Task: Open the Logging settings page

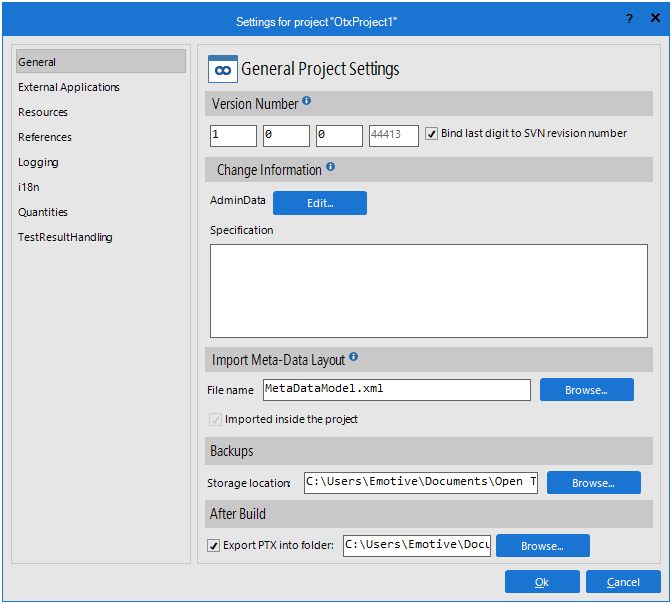Action: click(x=38, y=162)
